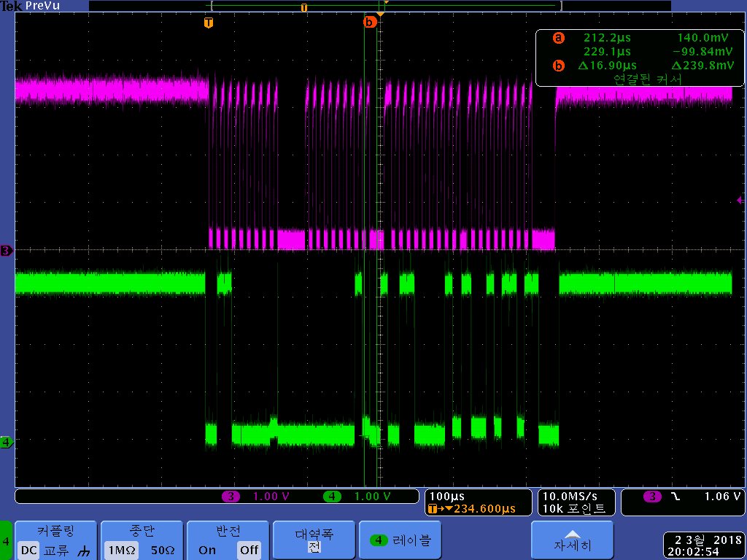Click the channel 3 trigger source badge
The height and width of the screenshot is (560, 747).
tap(652, 497)
